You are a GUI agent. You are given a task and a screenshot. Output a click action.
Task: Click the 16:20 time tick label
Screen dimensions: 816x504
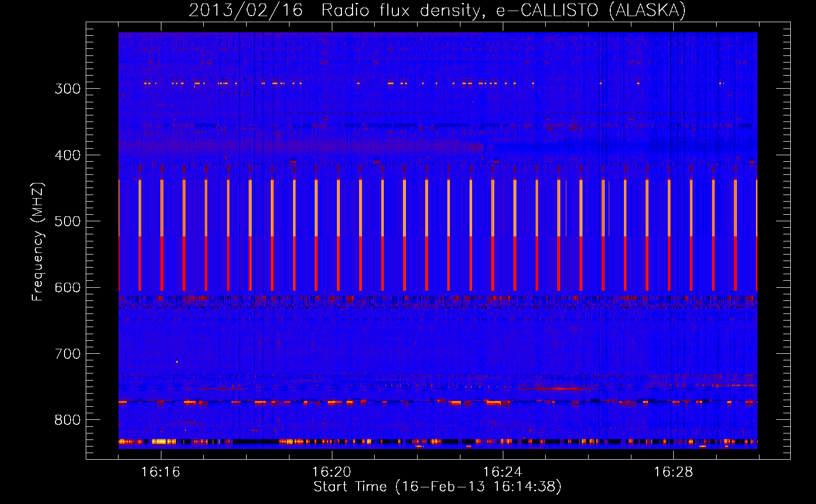coord(332,472)
